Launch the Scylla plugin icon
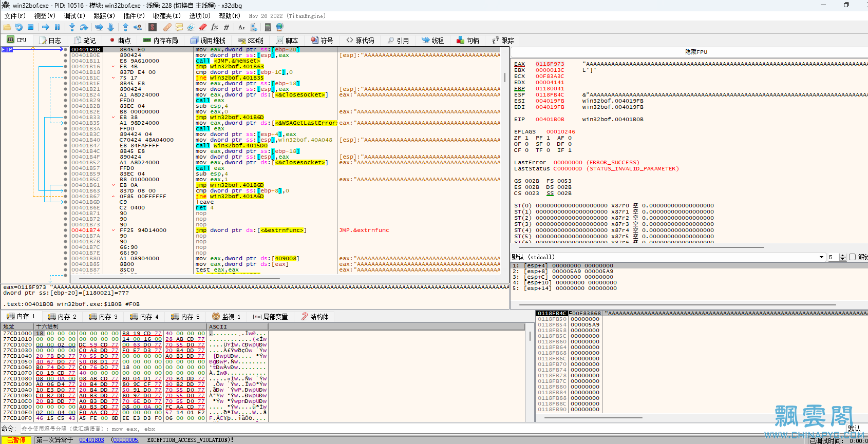Image resolution: width=868 pixels, height=444 pixels. [x=153, y=27]
